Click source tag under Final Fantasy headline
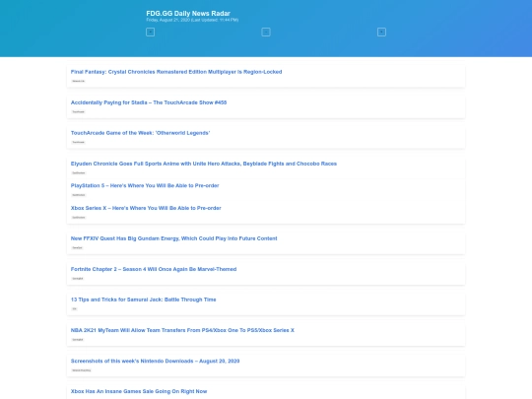The image size is (532, 399). coord(79,81)
